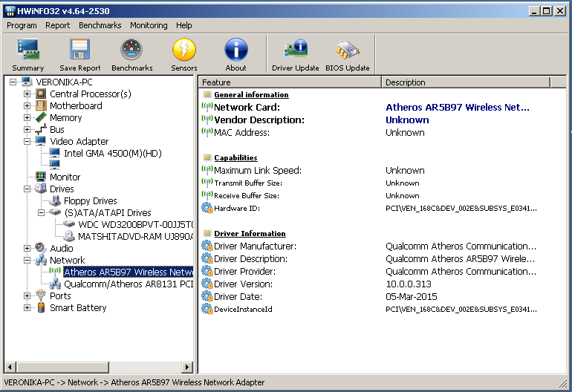
Task: Collapse the Network tree node
Action: (x=27, y=261)
